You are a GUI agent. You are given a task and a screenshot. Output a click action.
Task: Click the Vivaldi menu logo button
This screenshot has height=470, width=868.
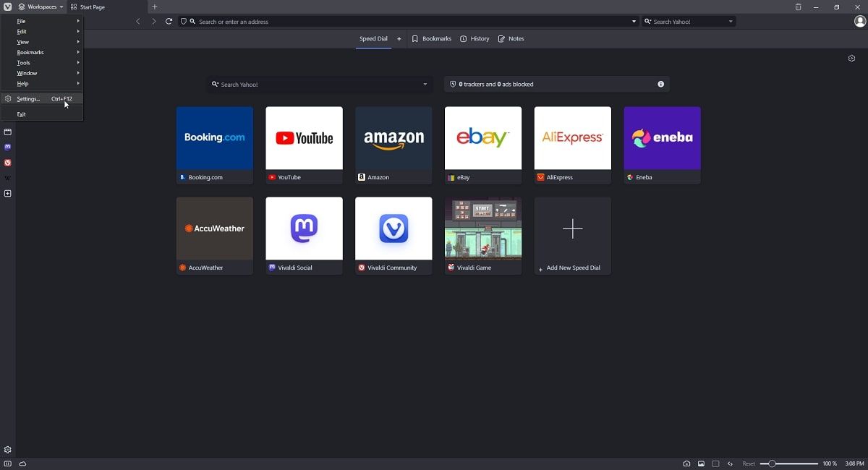click(7, 7)
